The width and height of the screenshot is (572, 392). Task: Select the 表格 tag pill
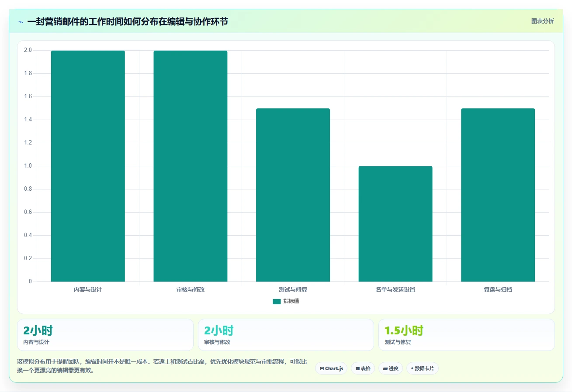pyautogui.click(x=363, y=368)
